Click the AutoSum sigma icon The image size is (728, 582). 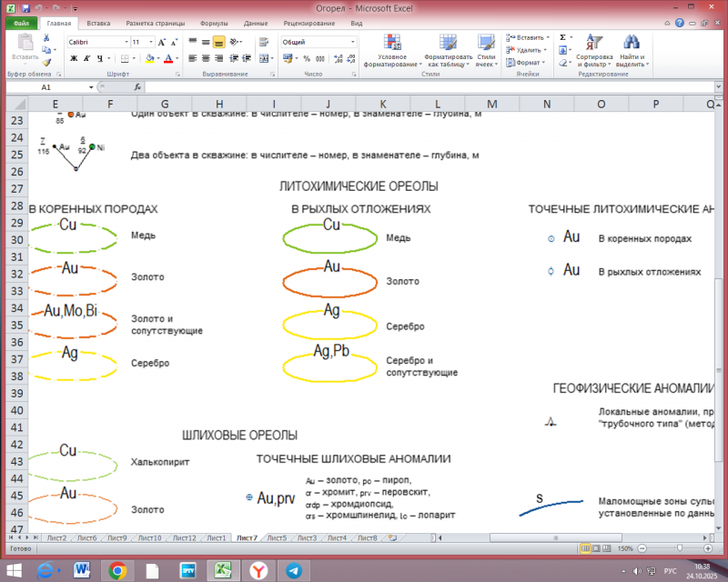pos(562,37)
